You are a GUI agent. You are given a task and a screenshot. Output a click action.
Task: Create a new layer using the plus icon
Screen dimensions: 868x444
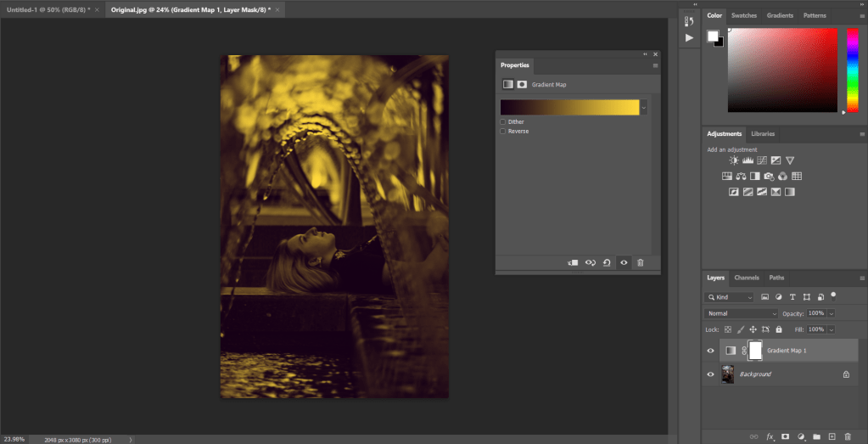coord(832,436)
